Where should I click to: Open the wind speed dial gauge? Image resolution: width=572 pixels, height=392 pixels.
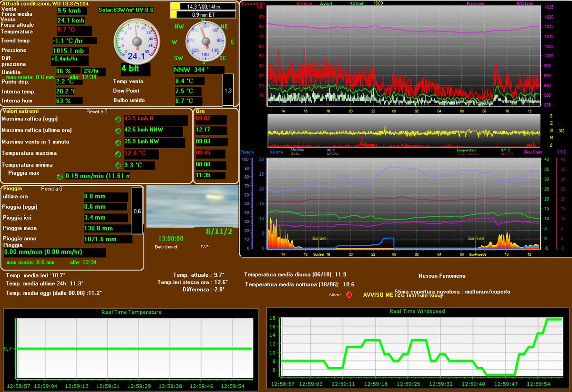[x=136, y=40]
